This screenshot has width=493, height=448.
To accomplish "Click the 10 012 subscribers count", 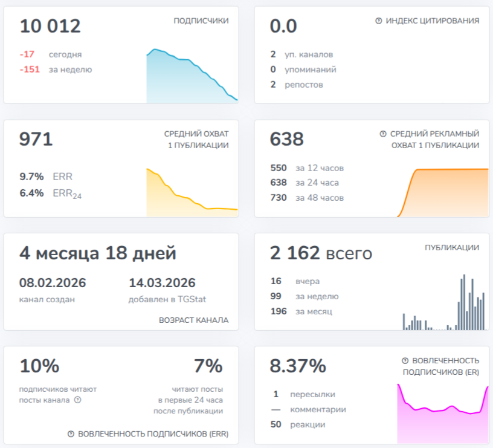I will click(50, 26).
